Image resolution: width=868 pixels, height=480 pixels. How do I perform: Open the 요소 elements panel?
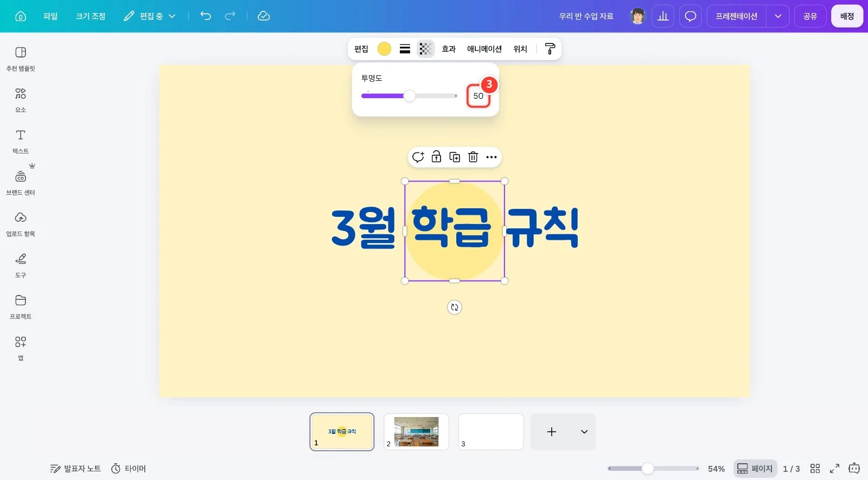coord(21,100)
